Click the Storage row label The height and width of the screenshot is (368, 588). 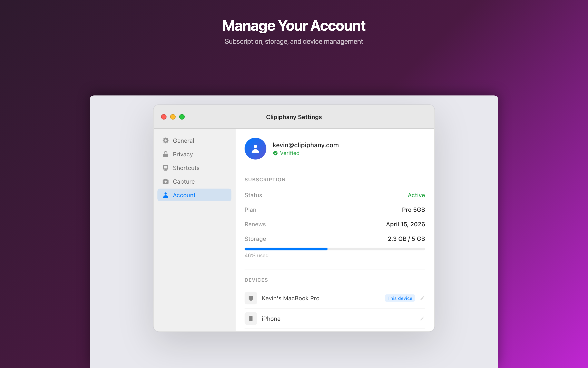coord(255,239)
